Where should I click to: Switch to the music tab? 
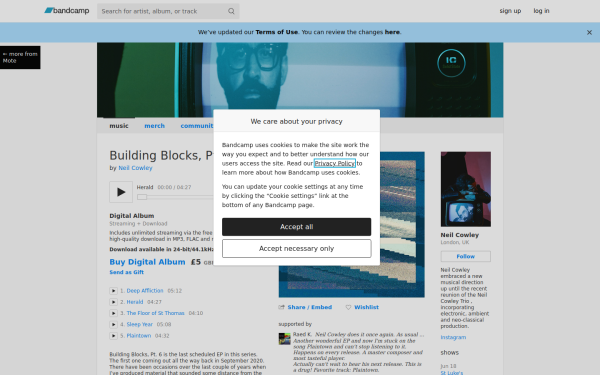tap(119, 126)
